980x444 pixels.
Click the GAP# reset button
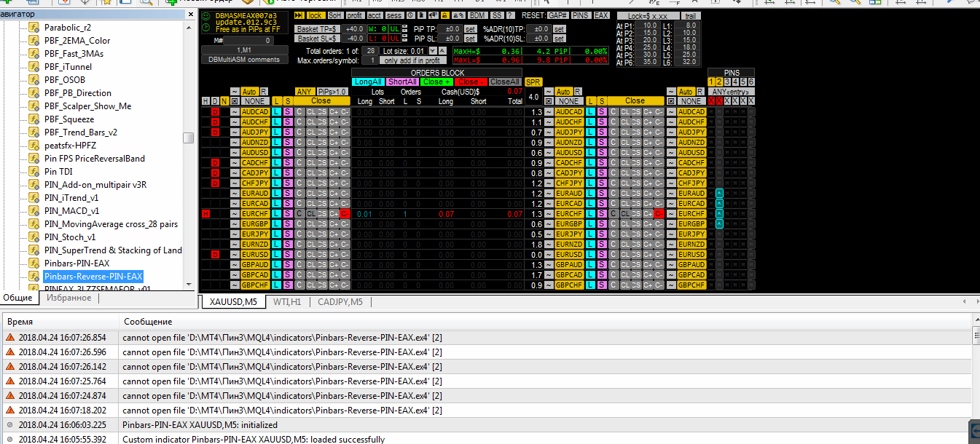[558, 15]
